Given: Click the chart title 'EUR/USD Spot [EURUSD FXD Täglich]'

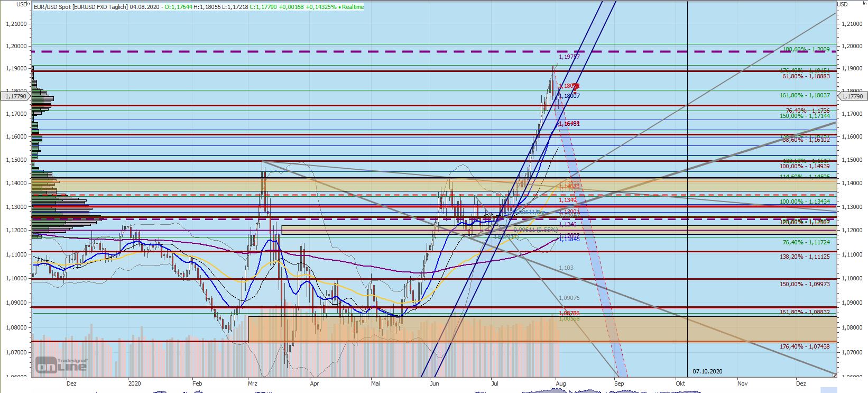Looking at the screenshot, I should pyautogui.click(x=80, y=7).
